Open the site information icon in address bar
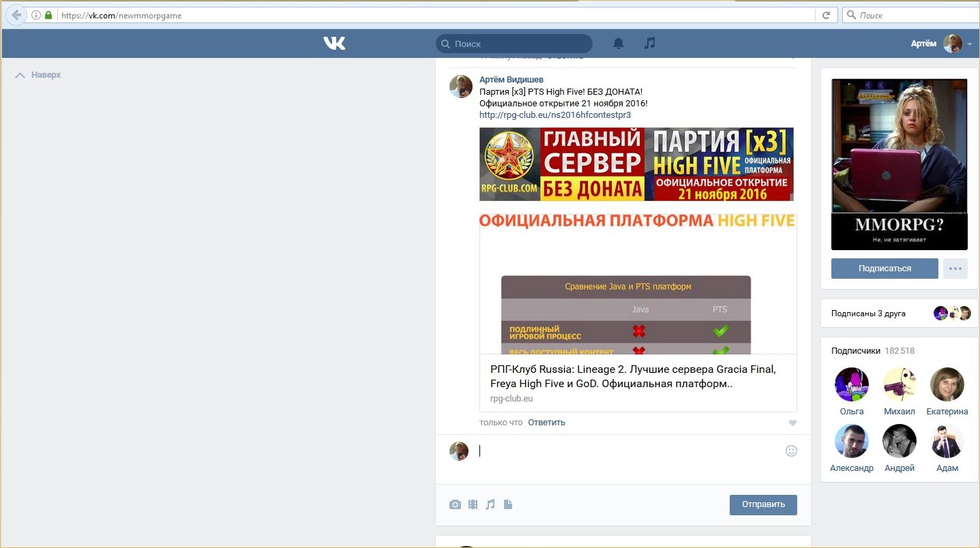The height and width of the screenshot is (548, 980). click(36, 15)
